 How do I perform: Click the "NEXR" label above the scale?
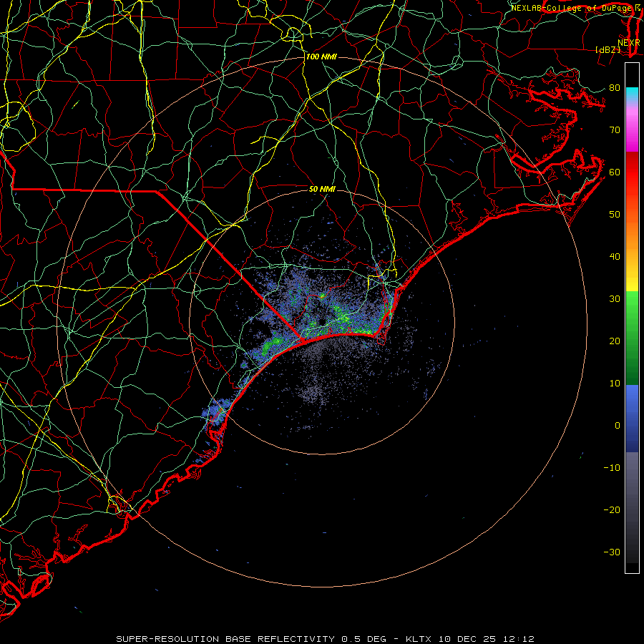click(x=629, y=43)
